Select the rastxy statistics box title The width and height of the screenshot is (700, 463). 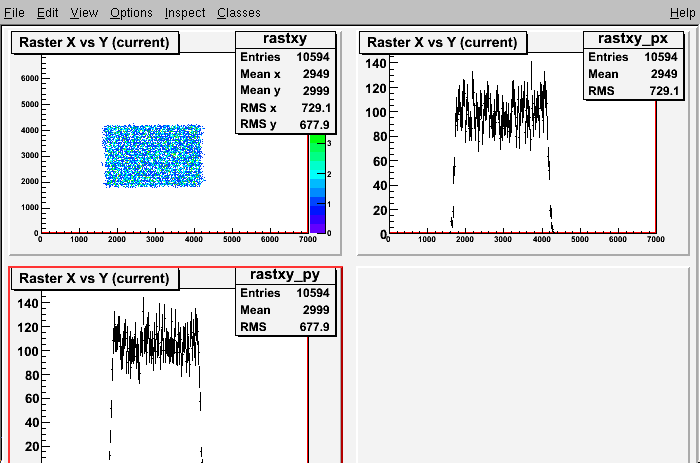285,39
